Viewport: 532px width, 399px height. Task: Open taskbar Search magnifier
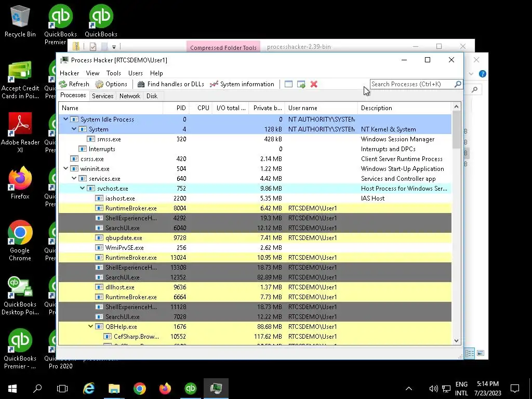pos(37,389)
